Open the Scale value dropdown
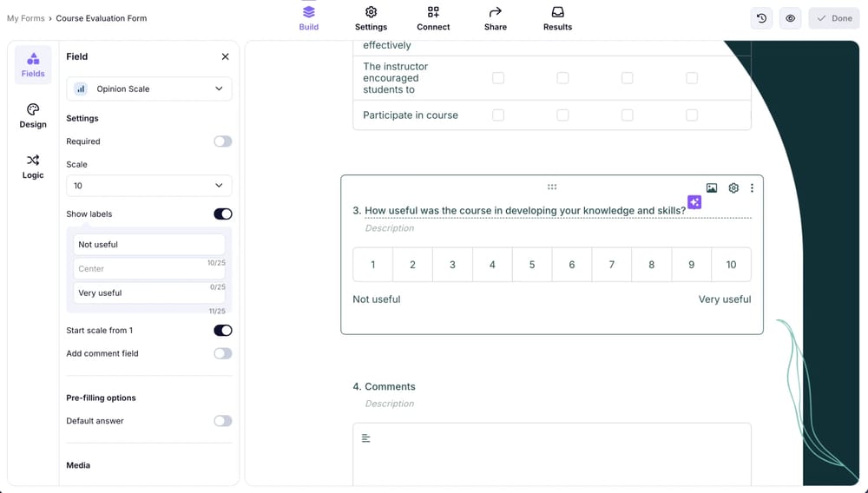This screenshot has width=868, height=493. point(149,186)
